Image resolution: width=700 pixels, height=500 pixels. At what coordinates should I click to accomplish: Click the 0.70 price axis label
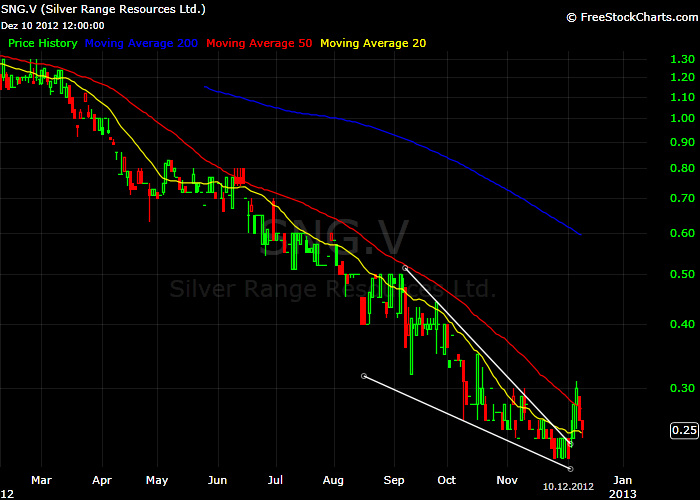pyautogui.click(x=683, y=198)
